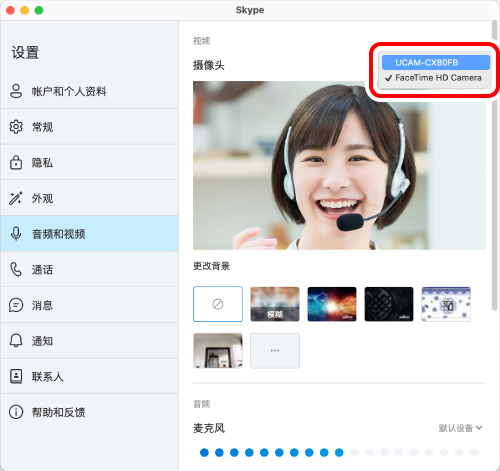Click the gear icon next to 常规
The height and width of the screenshot is (471, 500).
click(16, 127)
